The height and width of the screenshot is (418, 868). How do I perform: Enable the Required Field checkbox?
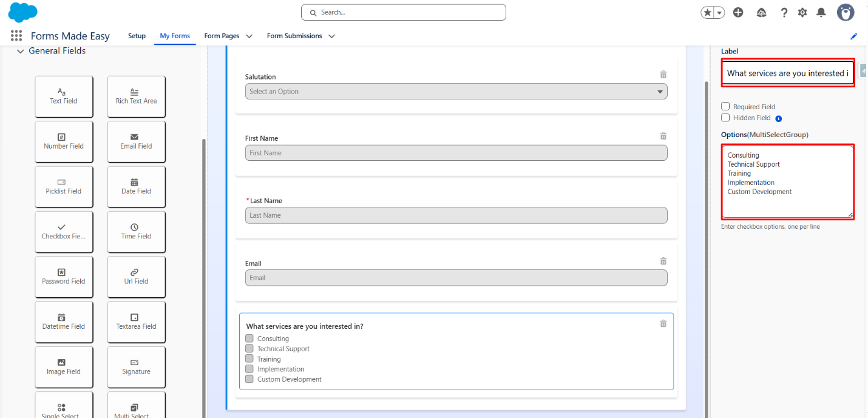coord(725,106)
